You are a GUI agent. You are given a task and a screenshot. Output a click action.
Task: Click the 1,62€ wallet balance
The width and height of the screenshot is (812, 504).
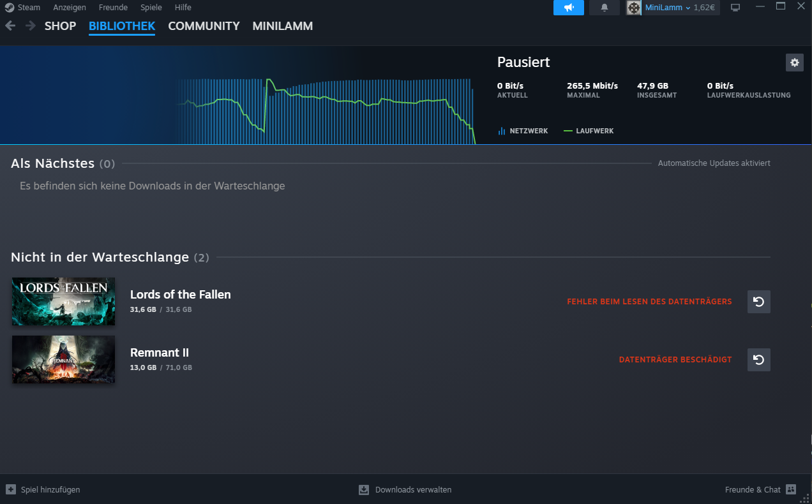click(705, 8)
